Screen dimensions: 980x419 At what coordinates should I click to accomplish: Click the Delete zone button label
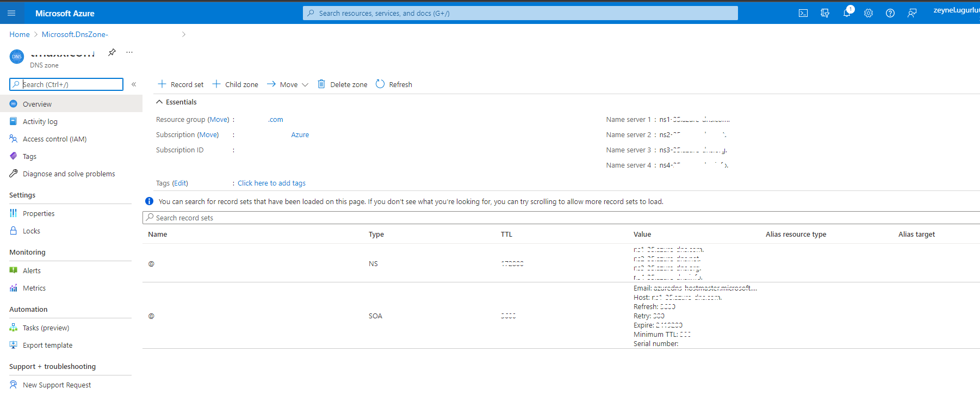(x=349, y=84)
